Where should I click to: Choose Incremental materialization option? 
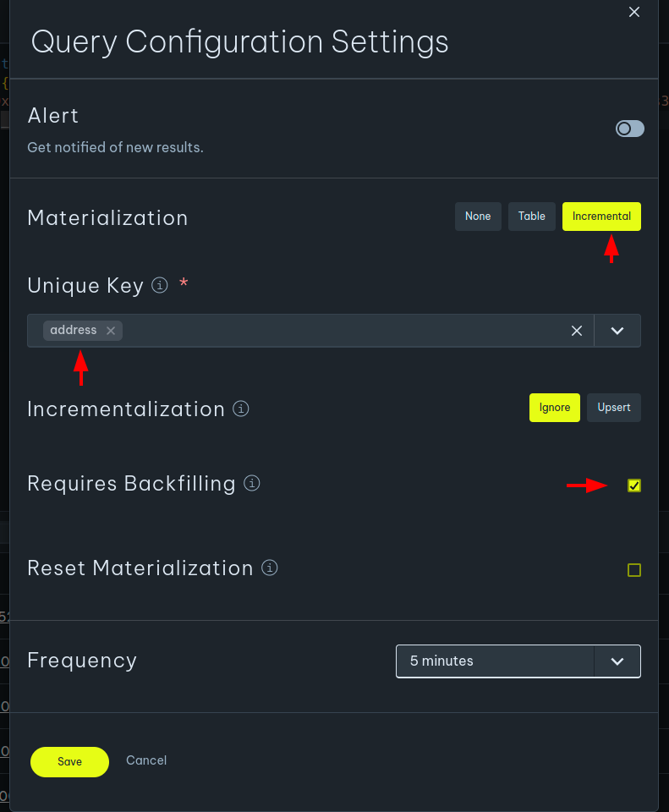(x=601, y=217)
